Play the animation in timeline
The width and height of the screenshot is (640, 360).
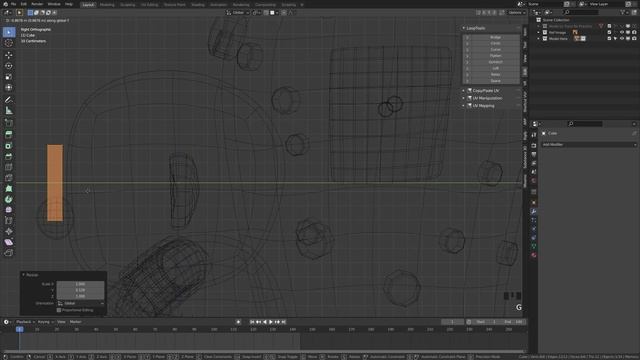click(271, 322)
